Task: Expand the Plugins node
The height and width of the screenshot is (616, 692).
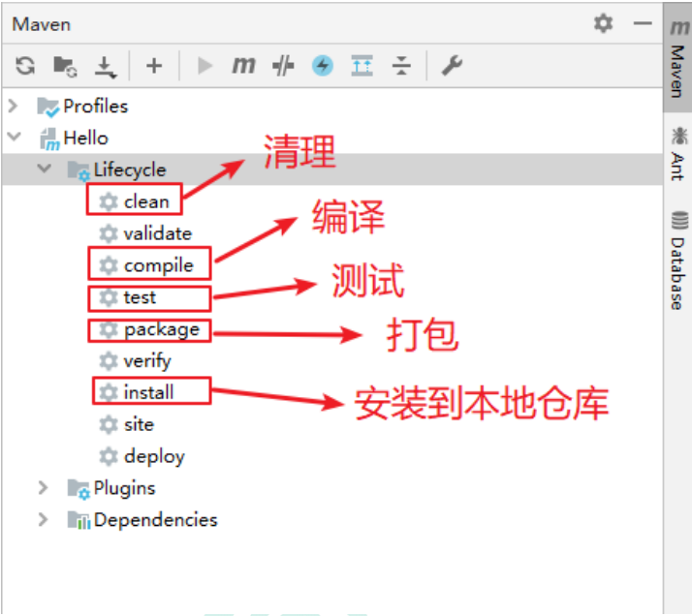Action: [x=43, y=488]
